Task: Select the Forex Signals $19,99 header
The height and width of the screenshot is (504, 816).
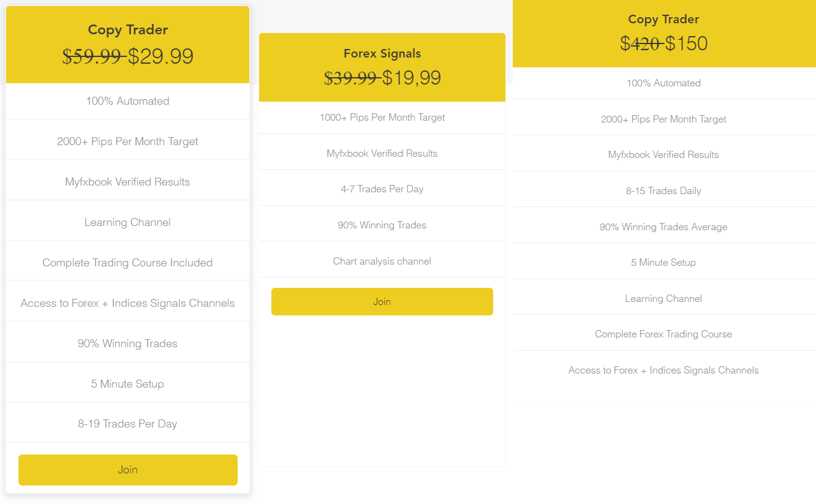Action: (382, 67)
